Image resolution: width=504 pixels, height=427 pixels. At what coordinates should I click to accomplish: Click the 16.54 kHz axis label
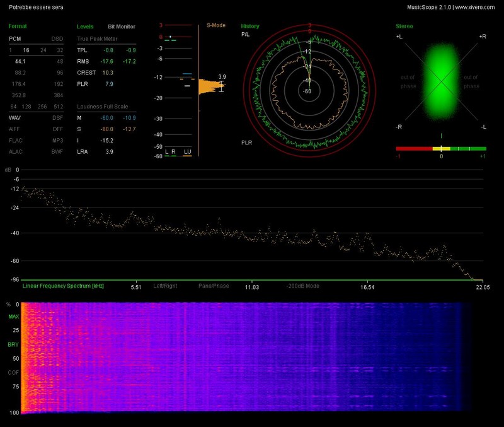pos(367,287)
